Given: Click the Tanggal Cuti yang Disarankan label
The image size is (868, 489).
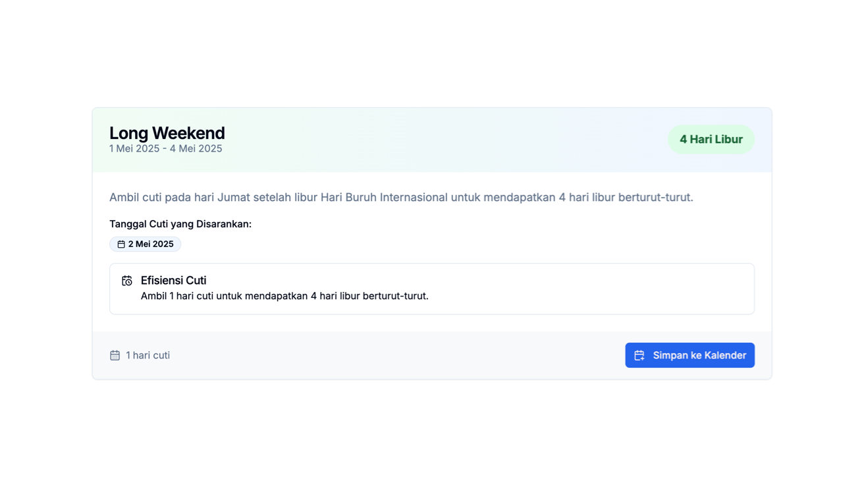Looking at the screenshot, I should 180,224.
